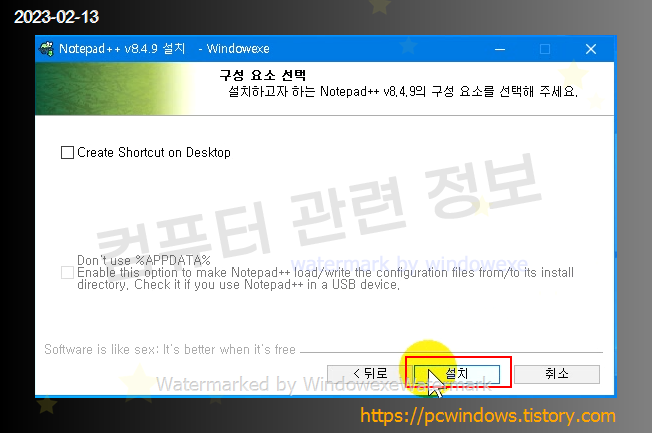This screenshot has width=652, height=433.
Task: Click the 2023-02-13 date text
Action: [x=57, y=17]
